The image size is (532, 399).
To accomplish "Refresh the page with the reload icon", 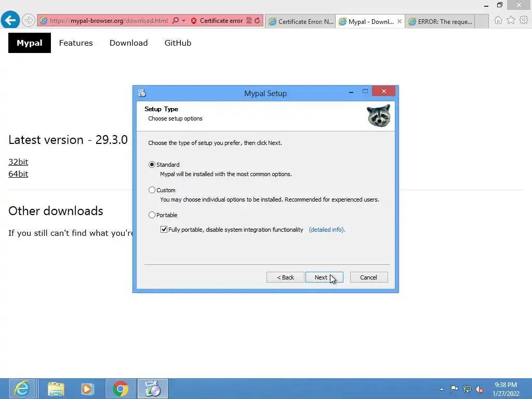I will 258,21.
